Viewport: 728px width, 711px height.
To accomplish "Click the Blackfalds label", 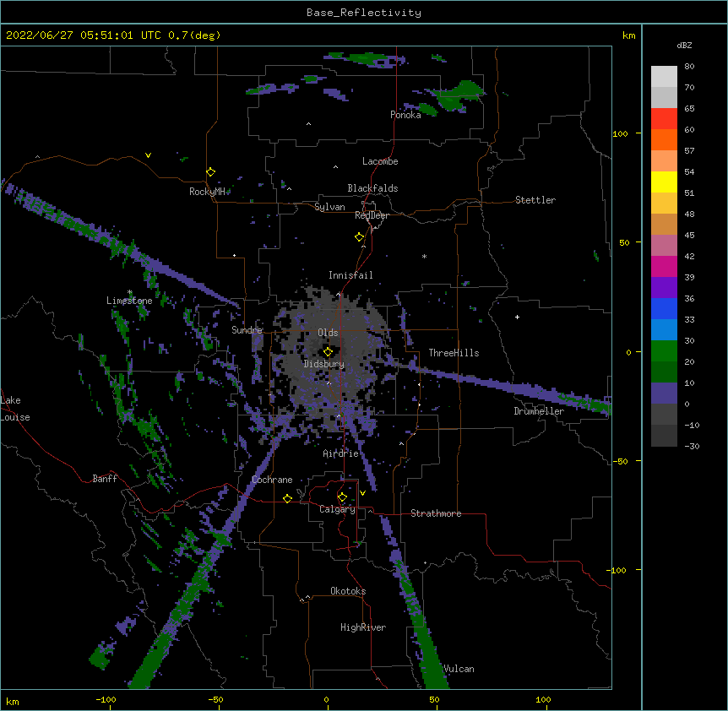I will (x=372, y=188).
